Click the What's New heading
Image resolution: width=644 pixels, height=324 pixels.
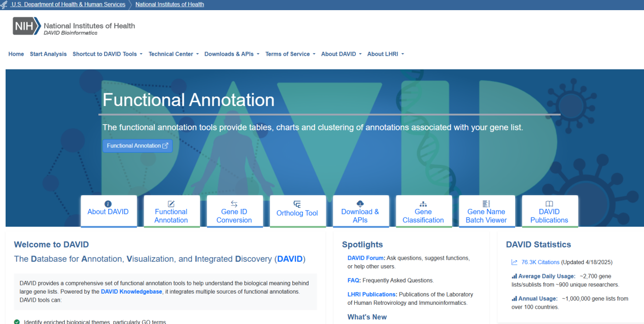[x=367, y=317]
